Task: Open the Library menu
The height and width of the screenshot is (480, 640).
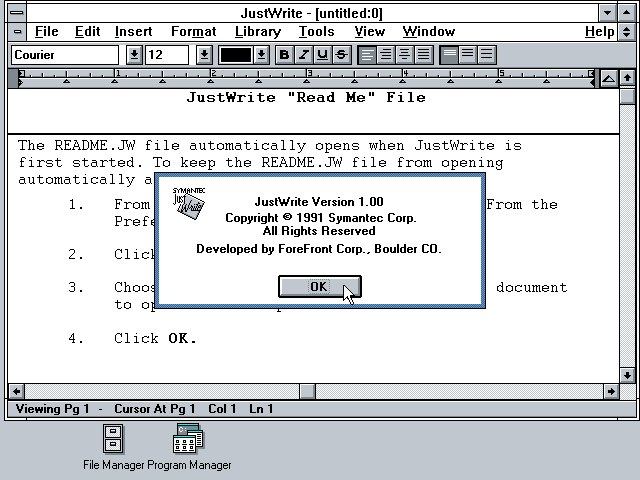Action: point(258,31)
